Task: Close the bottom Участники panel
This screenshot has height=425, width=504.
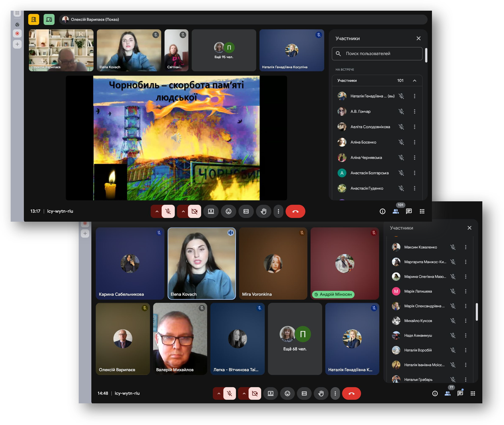Action: [x=469, y=228]
